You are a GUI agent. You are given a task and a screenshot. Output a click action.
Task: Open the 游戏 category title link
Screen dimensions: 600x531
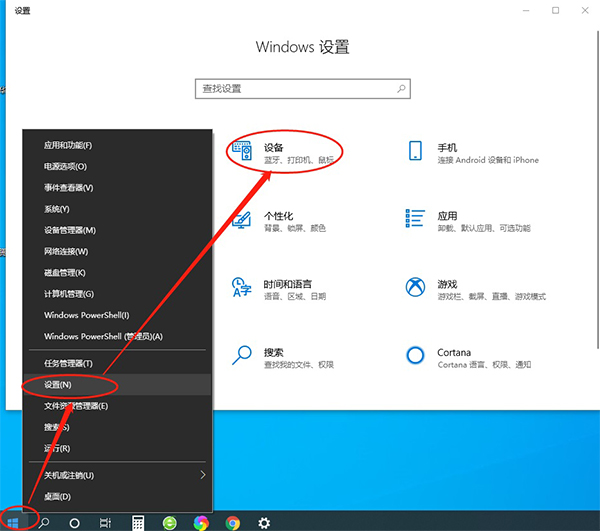(x=447, y=284)
